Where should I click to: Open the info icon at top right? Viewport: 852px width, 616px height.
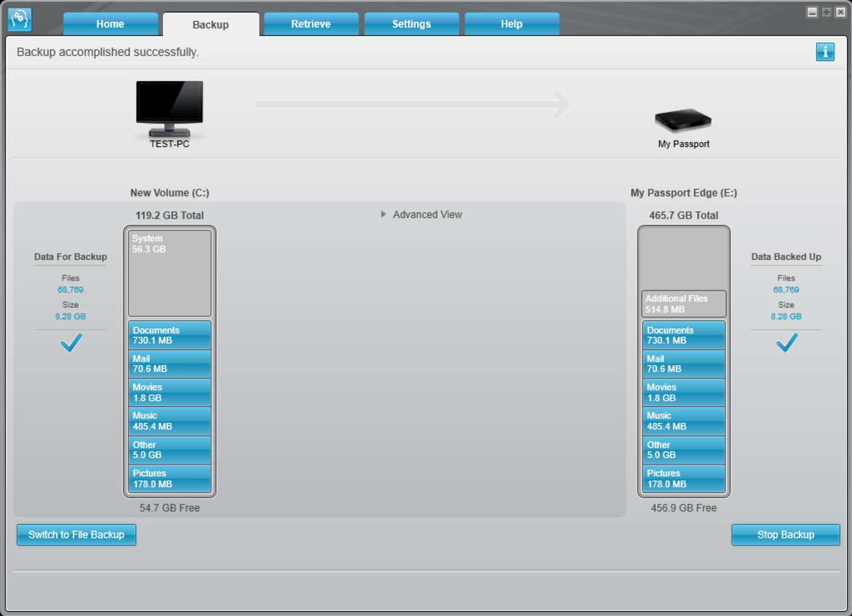coord(825,52)
